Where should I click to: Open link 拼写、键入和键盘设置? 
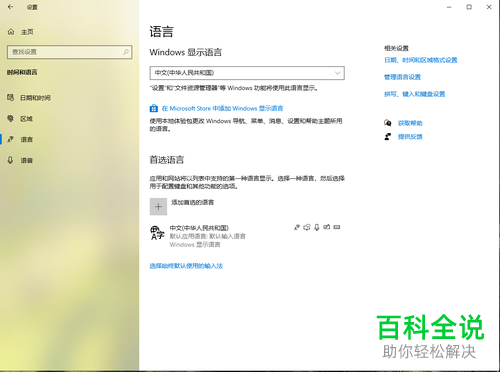415,94
